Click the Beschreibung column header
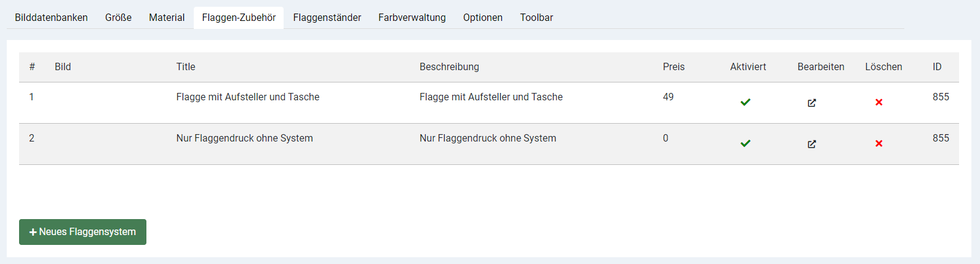 click(449, 67)
